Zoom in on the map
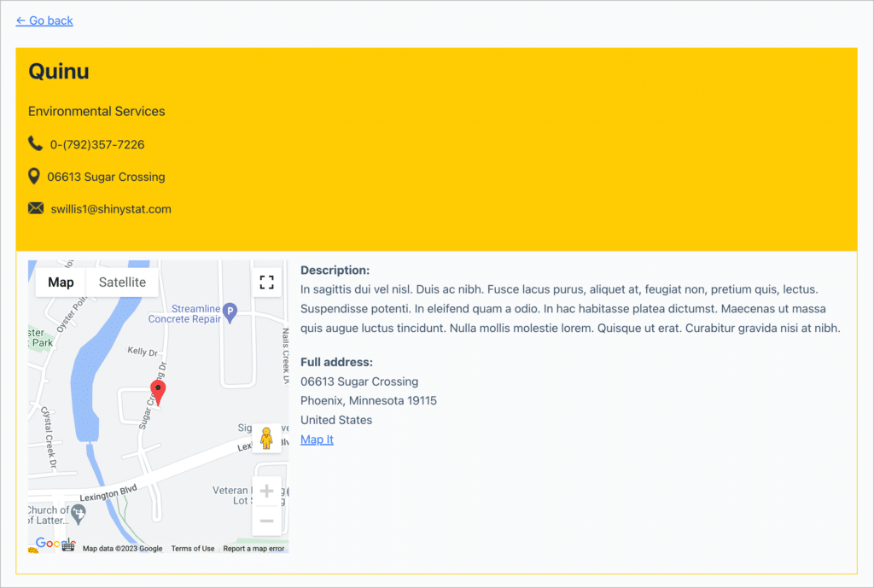874x588 pixels. point(266,491)
